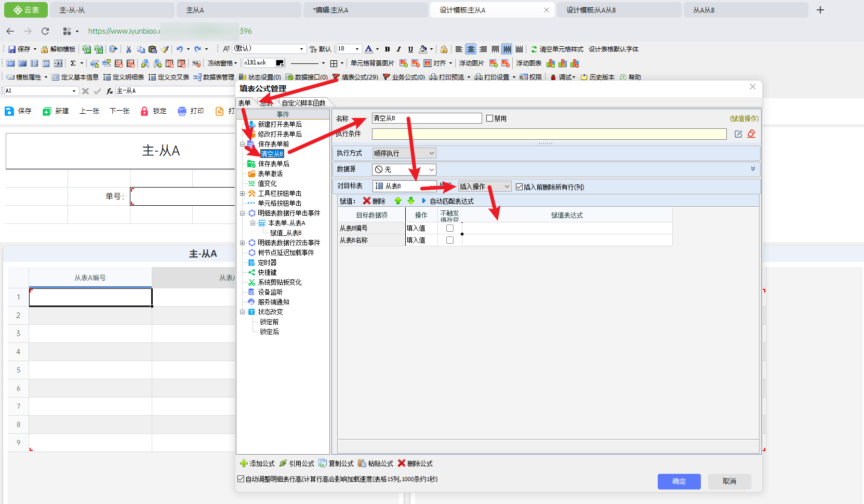
Task: Click the green move-up arrow in 赋值 bar
Action: pyautogui.click(x=398, y=201)
